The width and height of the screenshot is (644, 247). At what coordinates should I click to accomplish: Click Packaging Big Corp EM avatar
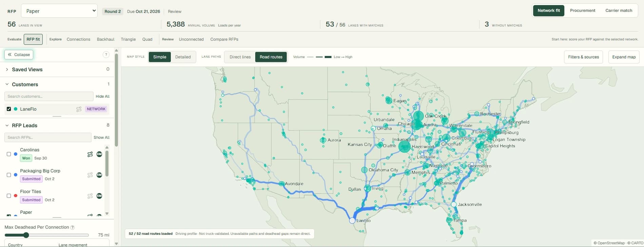99,175
